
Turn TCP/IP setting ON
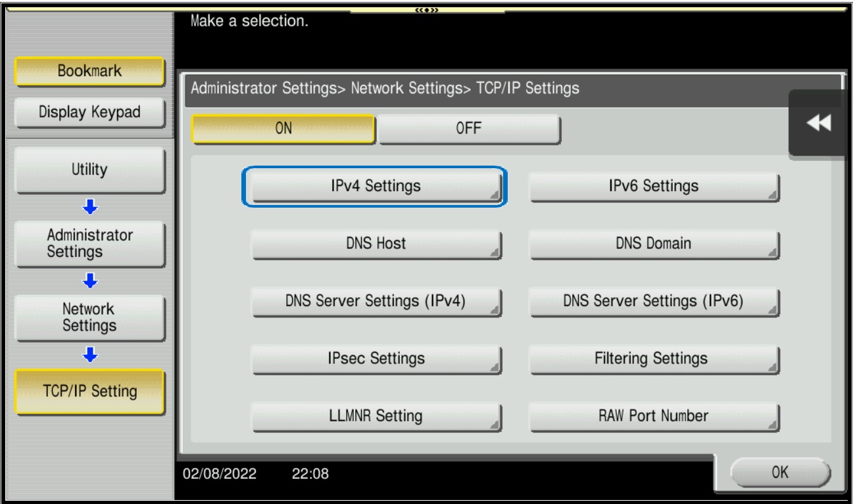pyautogui.click(x=283, y=129)
